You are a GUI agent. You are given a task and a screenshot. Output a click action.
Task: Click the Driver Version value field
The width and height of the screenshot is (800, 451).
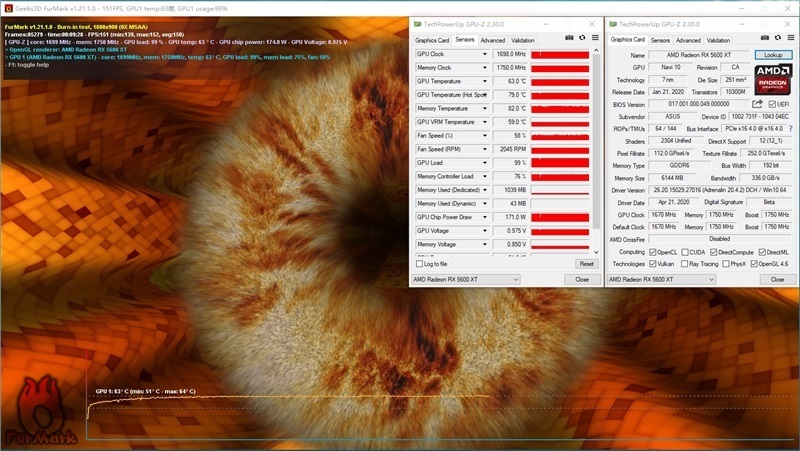point(719,190)
